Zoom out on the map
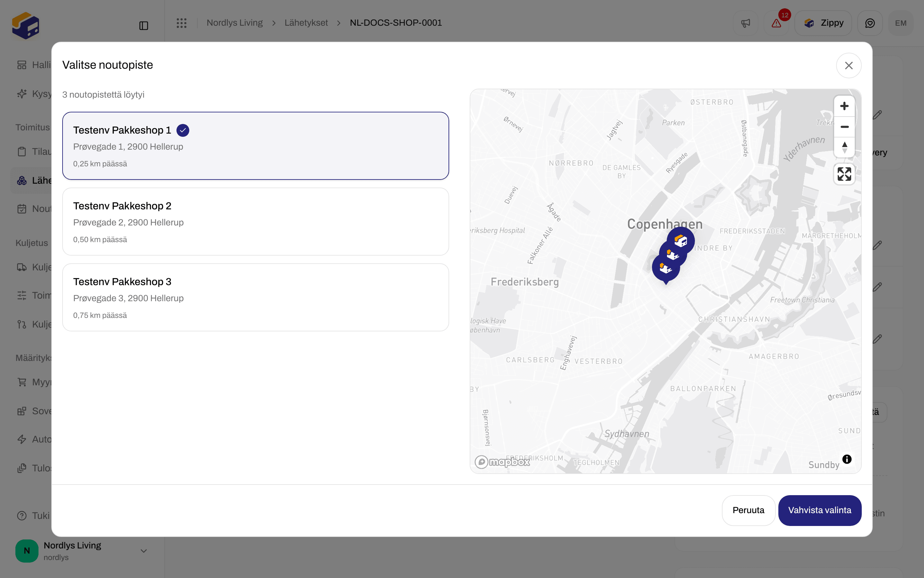This screenshot has height=578, width=924. [844, 127]
